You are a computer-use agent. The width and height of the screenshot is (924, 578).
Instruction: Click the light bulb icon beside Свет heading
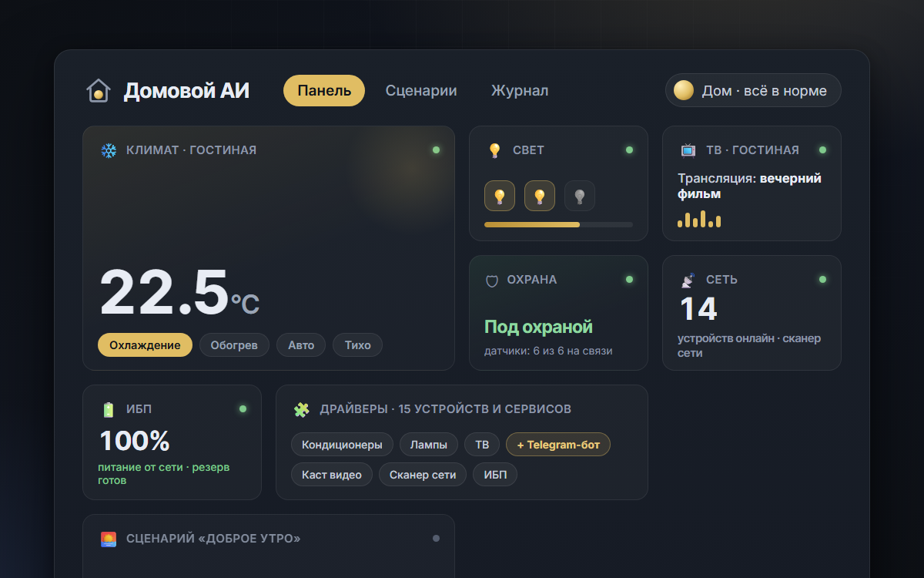495,150
